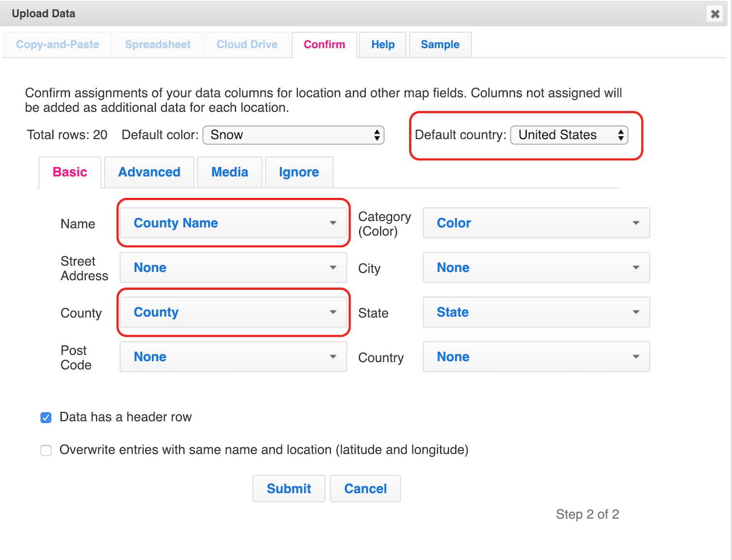Click the 'Total rows: 20' text
This screenshot has height=560, width=732.
point(67,135)
